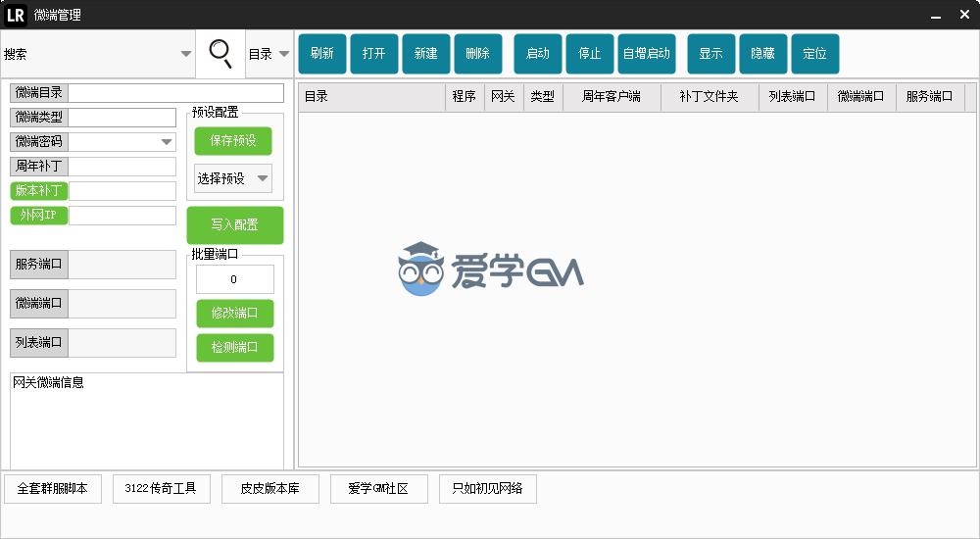Sort by the 程序 column header

point(465,97)
